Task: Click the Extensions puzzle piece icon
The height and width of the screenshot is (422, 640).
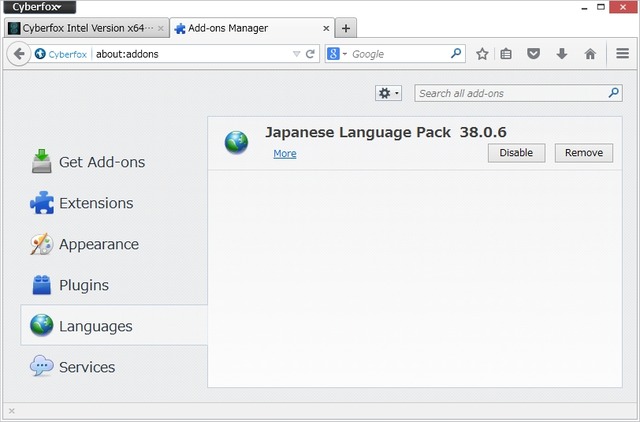Action: (x=42, y=203)
